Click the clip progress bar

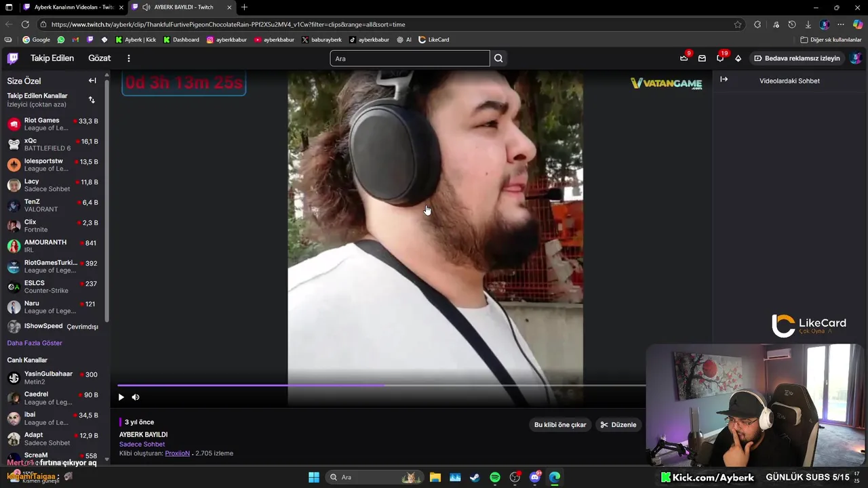pos(381,386)
